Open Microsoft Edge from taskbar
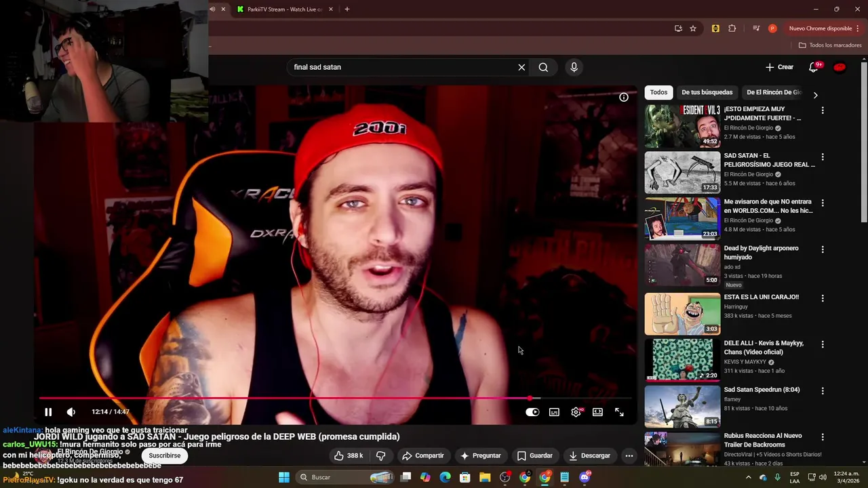 [445, 477]
